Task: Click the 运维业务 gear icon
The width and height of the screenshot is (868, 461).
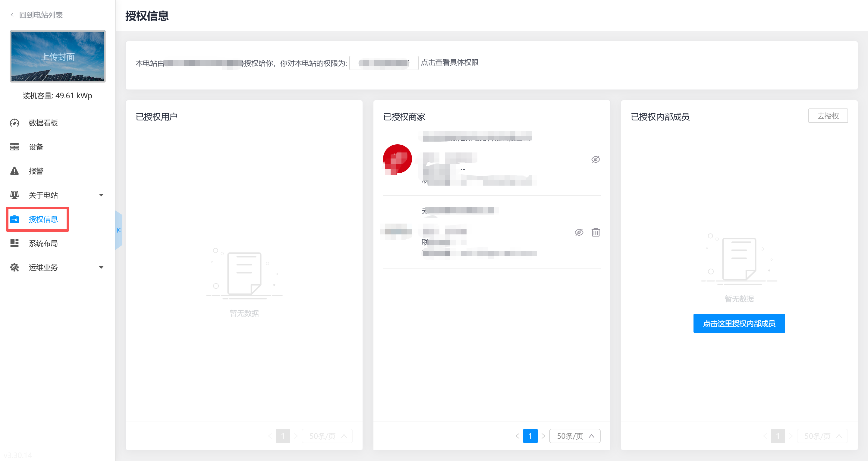Action: 14,267
